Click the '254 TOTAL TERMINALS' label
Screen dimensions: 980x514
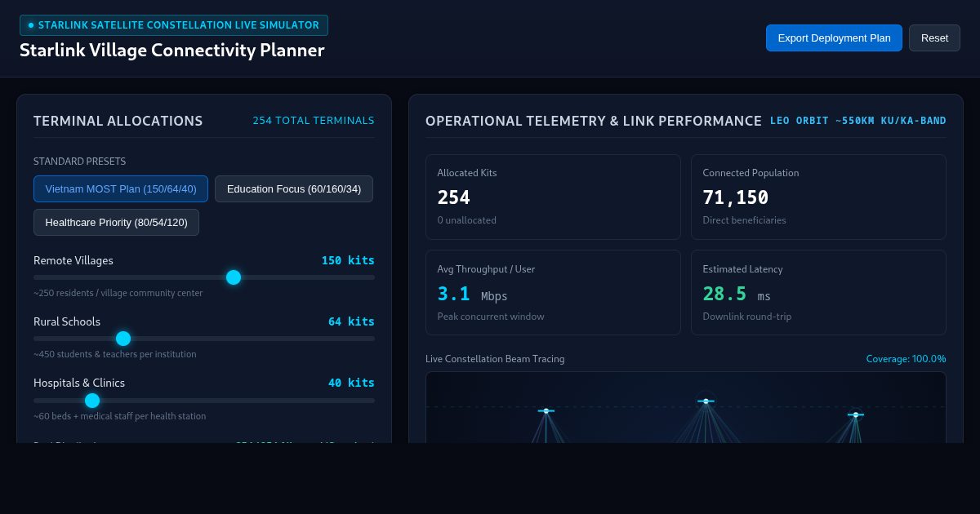(x=314, y=121)
